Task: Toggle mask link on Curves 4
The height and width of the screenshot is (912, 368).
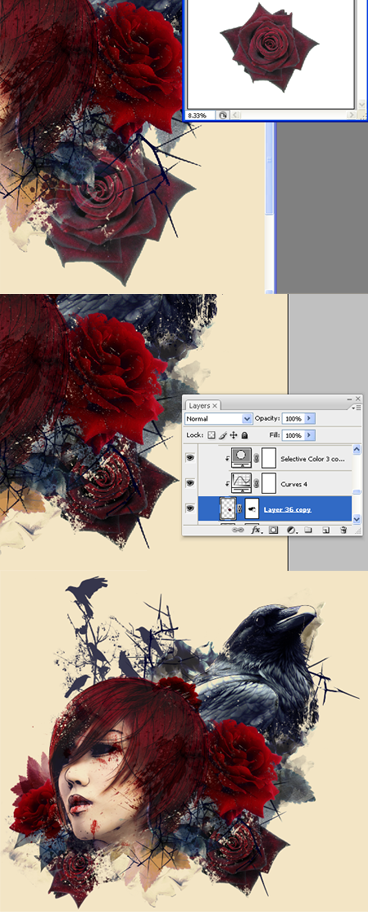Action: pos(256,483)
